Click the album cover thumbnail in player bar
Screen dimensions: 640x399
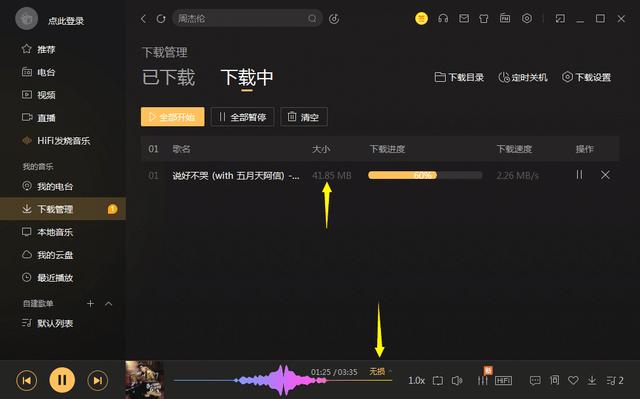point(144,379)
